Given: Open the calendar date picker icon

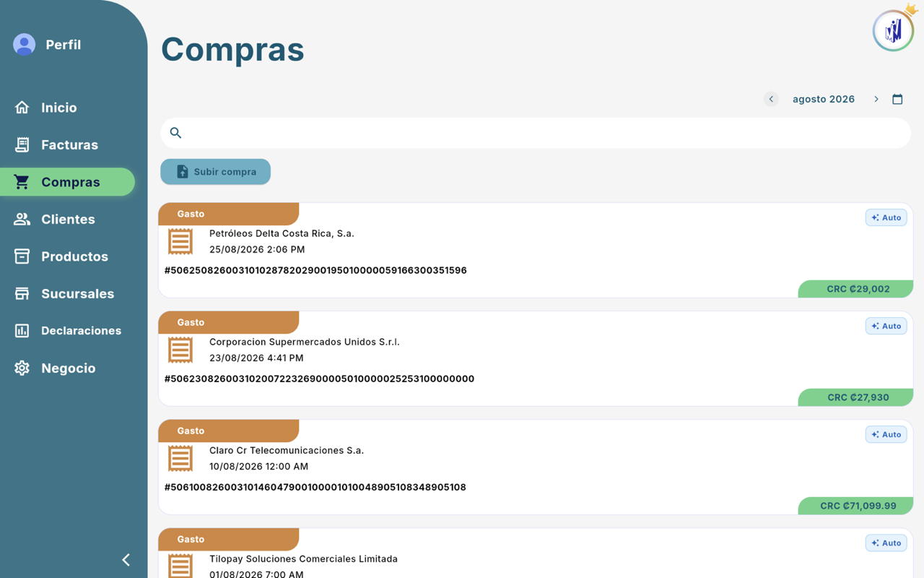Looking at the screenshot, I should [897, 99].
